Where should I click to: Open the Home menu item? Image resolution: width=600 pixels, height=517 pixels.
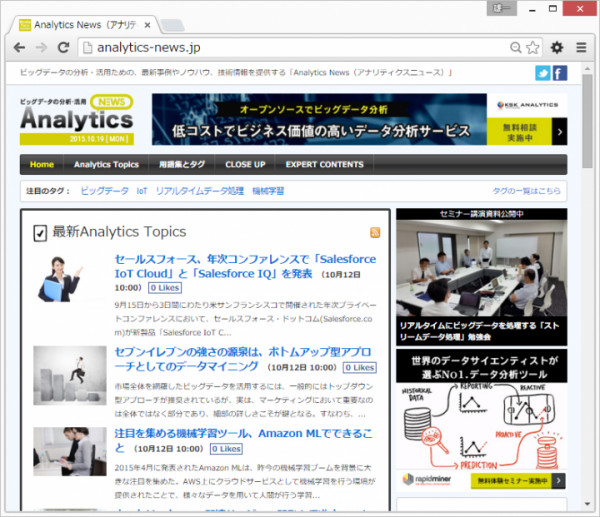click(42, 165)
